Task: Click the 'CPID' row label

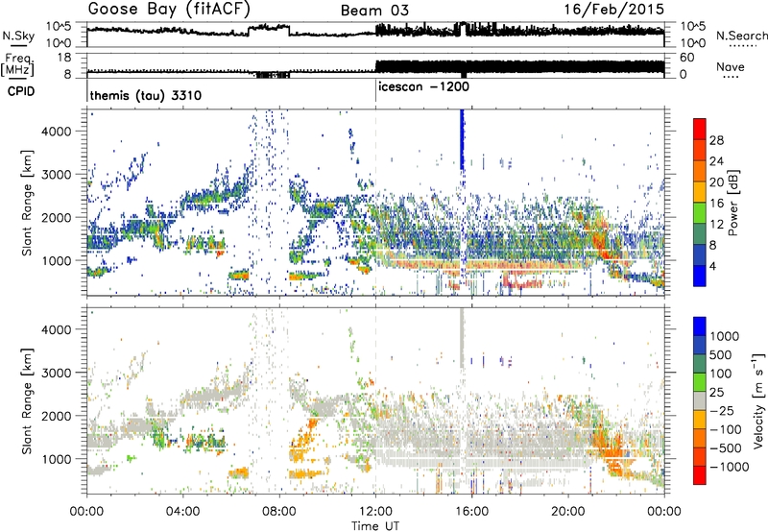Action: (x=21, y=91)
